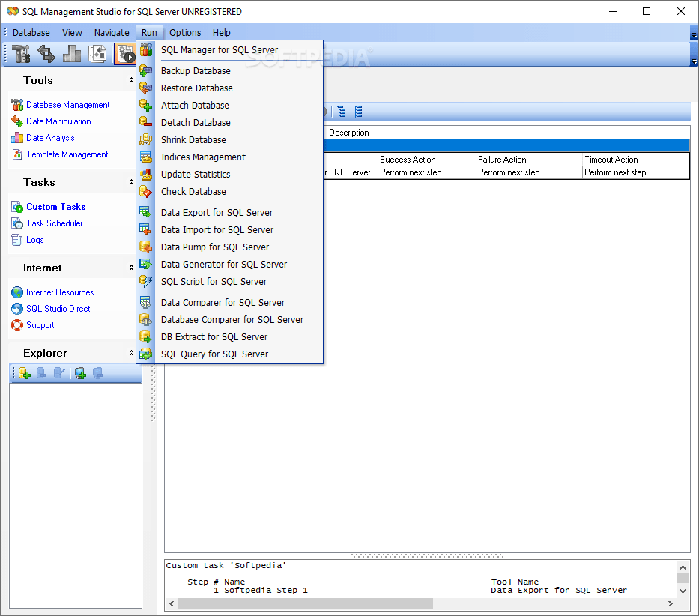
Task: Click the expand-all tree icon in task toolbar
Action: coord(342,112)
